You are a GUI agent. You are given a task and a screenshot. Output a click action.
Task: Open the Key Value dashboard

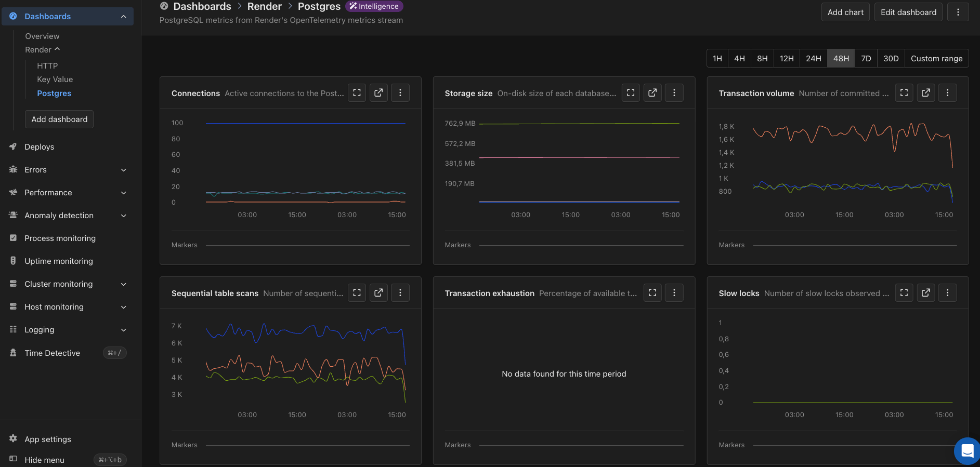(x=55, y=79)
